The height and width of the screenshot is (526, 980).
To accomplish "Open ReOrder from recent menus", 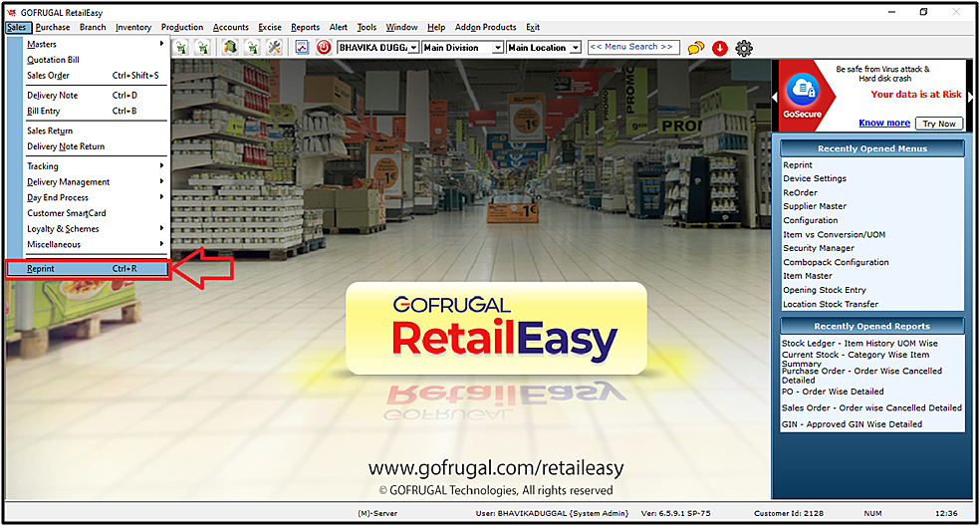I will click(x=800, y=192).
